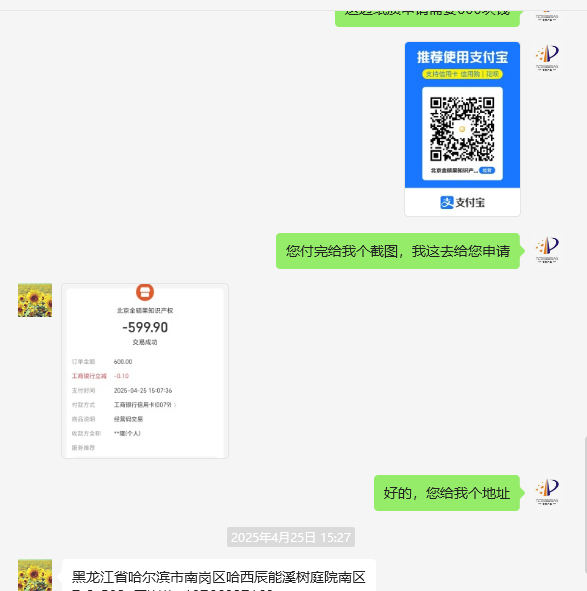Screen dimensions: 587x591
Task: Click the 2025年4月25日 15:27 timestamp label
Action: (291, 537)
